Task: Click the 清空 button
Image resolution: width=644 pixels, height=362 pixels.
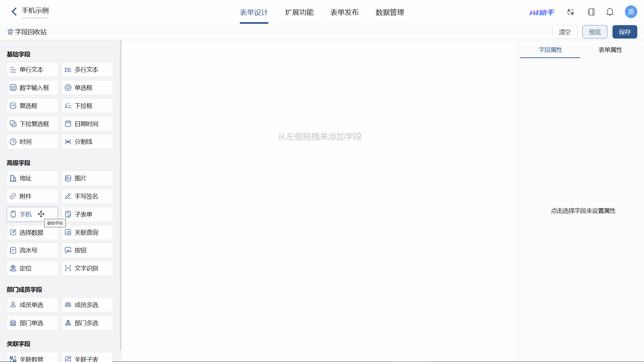Action: pyautogui.click(x=565, y=32)
